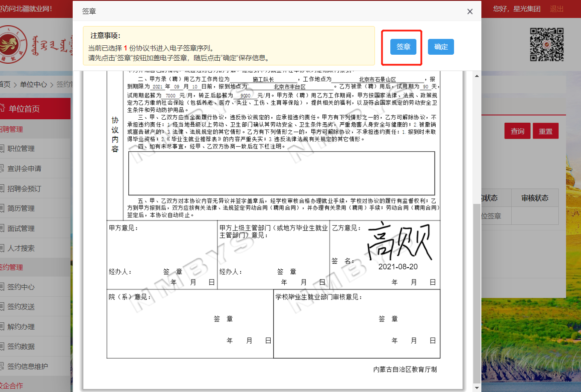Click the icon next to 签约发送

[2, 307]
